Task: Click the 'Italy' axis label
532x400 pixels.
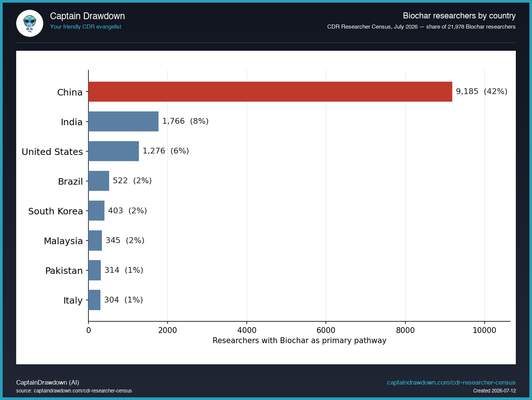Action: tap(73, 300)
